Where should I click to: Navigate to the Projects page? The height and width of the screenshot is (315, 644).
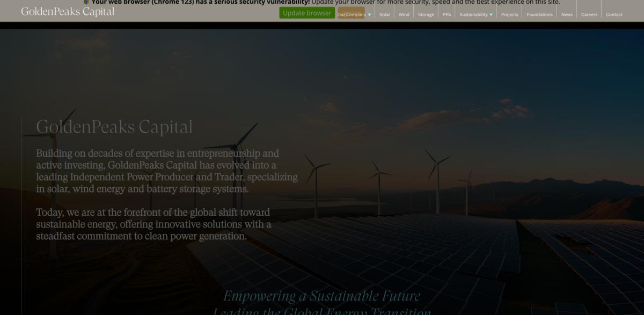509,14
